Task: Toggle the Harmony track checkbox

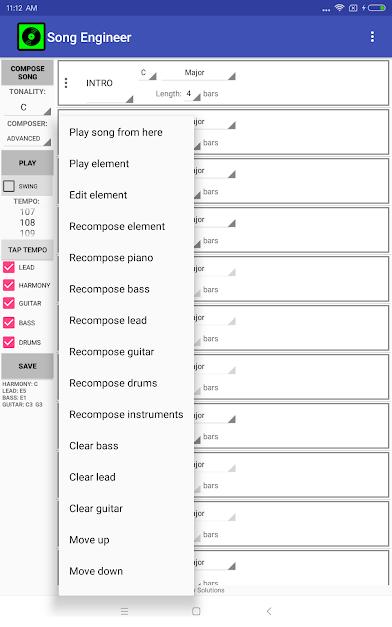Action: click(9, 285)
